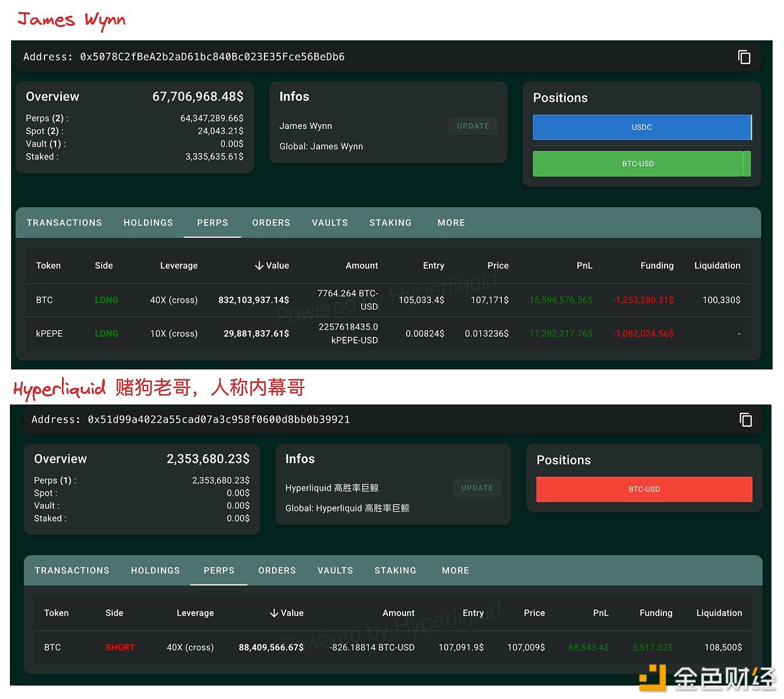Image resolution: width=784 pixels, height=699 pixels.
Task: Click the red BTC-USD position bar
Action: tap(644, 489)
